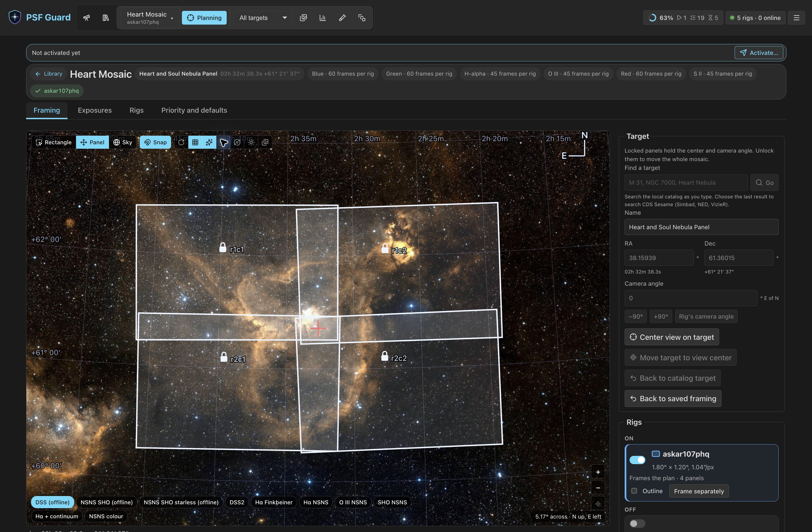Viewport: 812px width, 532px height.
Task: Click Center view on target
Action: [672, 337]
